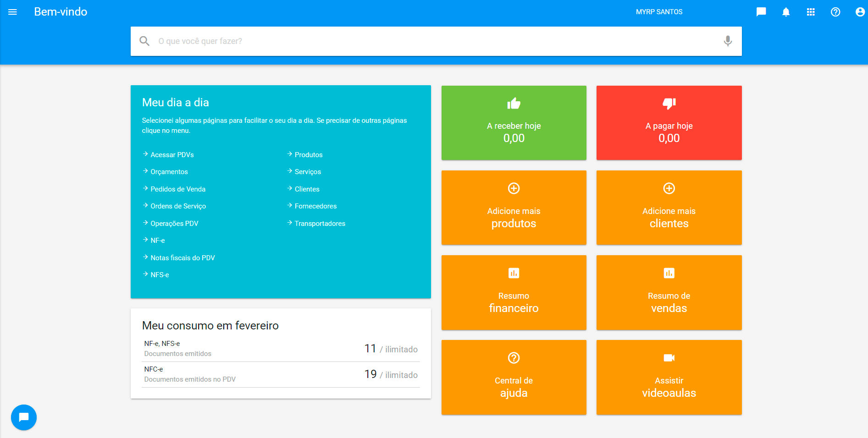Open Assistir videoaulas
Image resolution: width=868 pixels, height=438 pixels.
pos(669,378)
